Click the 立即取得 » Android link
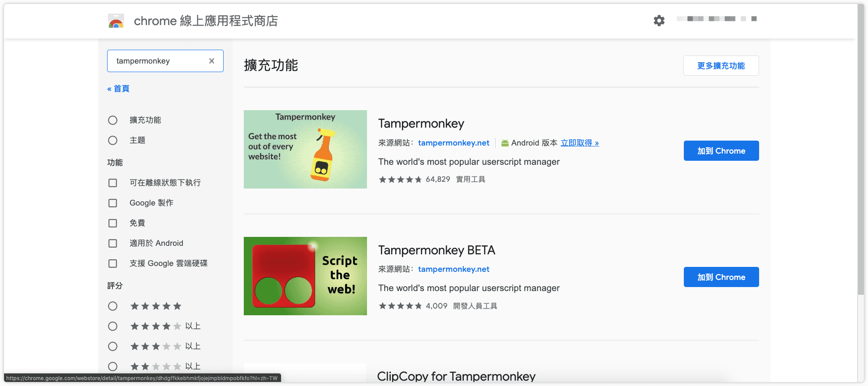Image resolution: width=868 pixels, height=386 pixels. pos(579,143)
